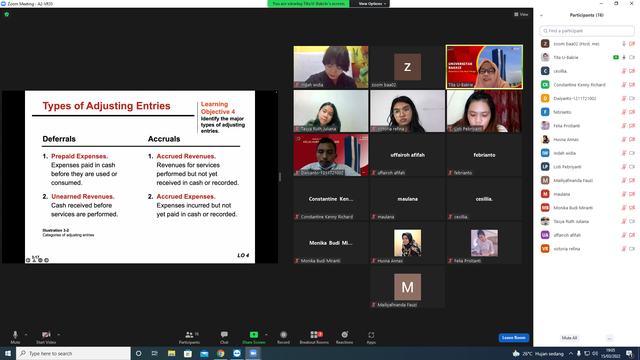Click the Record button icon

coord(283,335)
